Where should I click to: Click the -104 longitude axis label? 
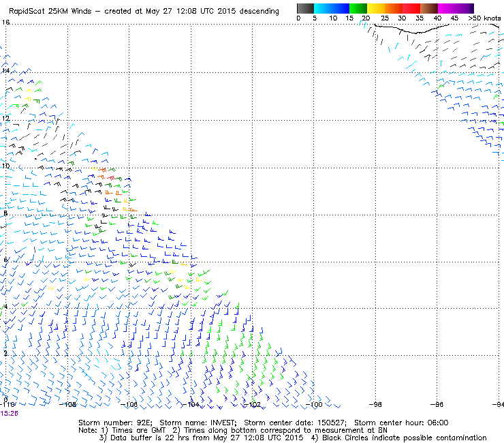(191, 404)
